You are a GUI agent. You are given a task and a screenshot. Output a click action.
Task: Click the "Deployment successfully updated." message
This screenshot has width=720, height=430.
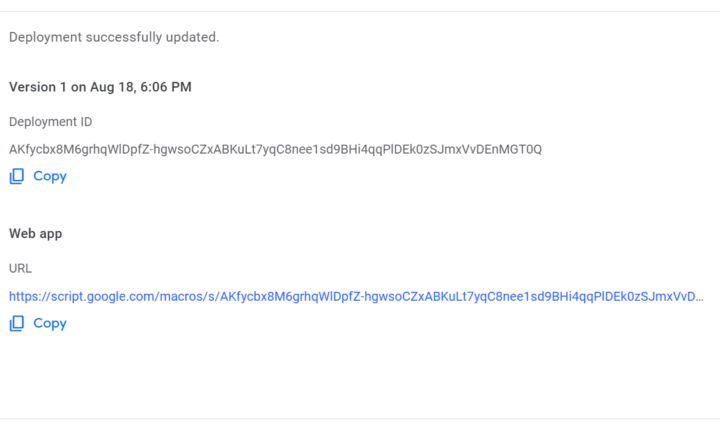click(x=114, y=37)
